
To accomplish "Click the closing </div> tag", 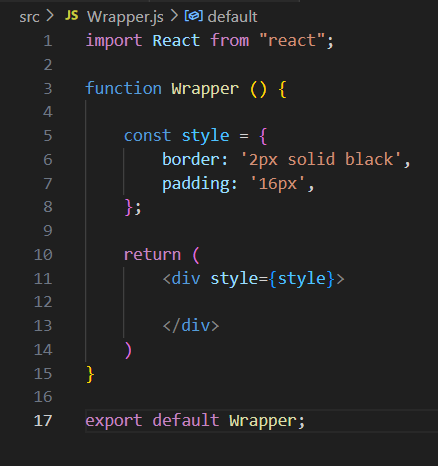I will [x=191, y=326].
